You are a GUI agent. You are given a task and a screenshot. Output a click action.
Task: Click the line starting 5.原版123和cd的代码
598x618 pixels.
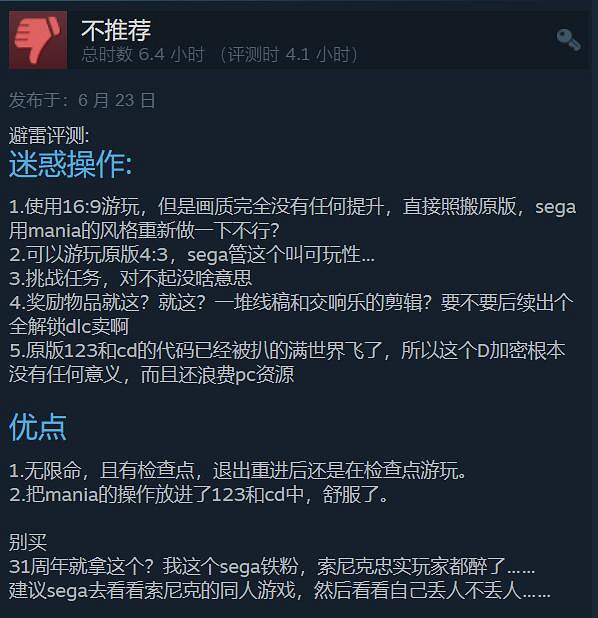pos(287,350)
